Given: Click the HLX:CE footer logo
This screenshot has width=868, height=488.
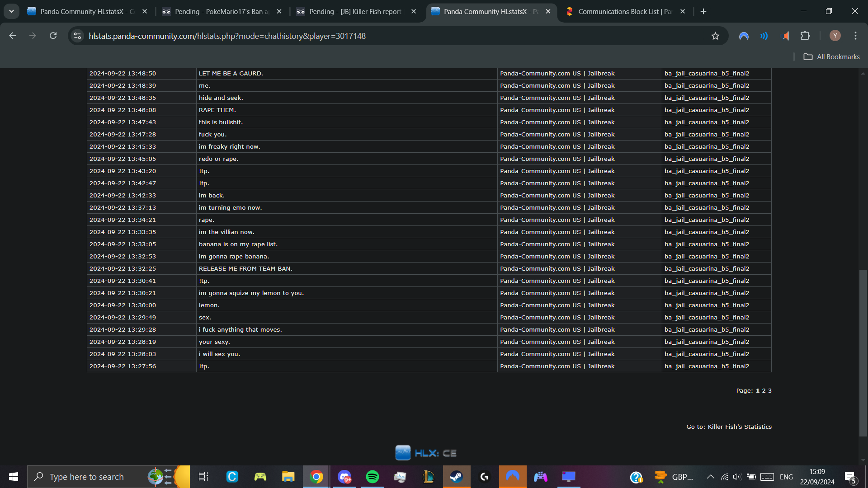Looking at the screenshot, I should click(426, 453).
